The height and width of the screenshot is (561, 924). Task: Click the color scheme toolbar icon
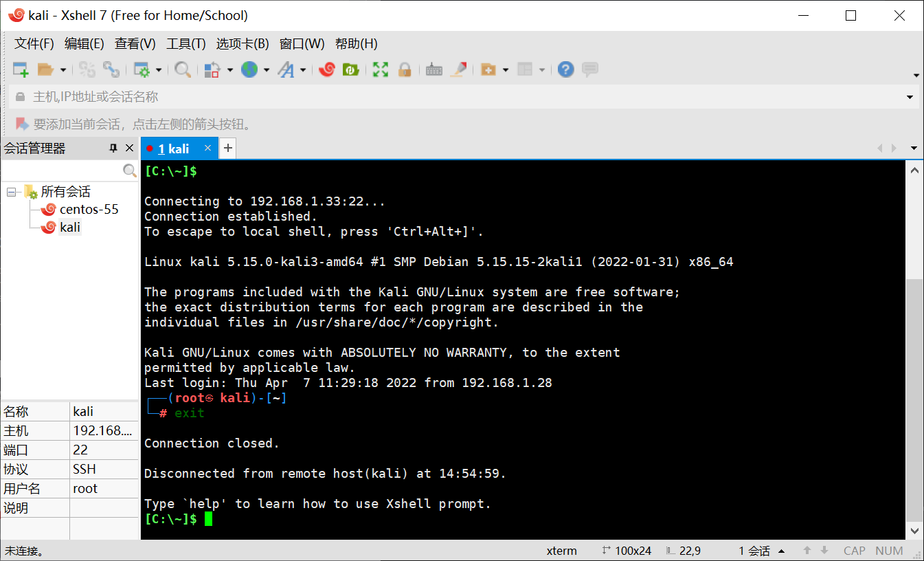(213, 69)
